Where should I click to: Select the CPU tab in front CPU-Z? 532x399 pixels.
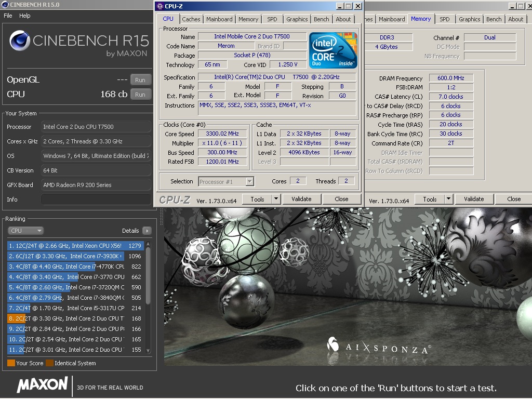tap(168, 19)
